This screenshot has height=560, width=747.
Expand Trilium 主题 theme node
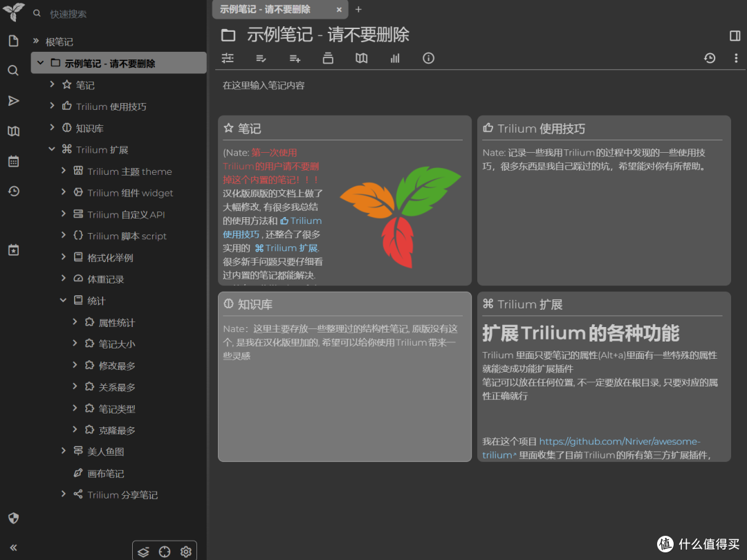click(x=64, y=170)
